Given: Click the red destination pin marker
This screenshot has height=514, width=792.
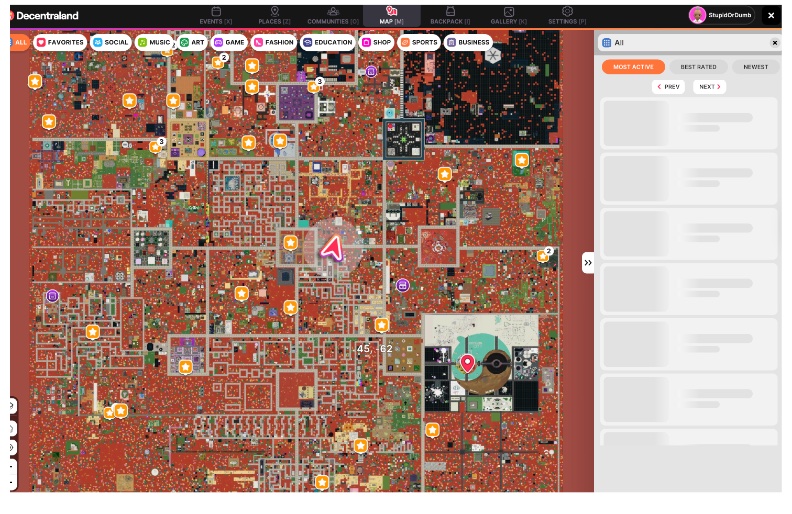Looking at the screenshot, I should click(467, 363).
